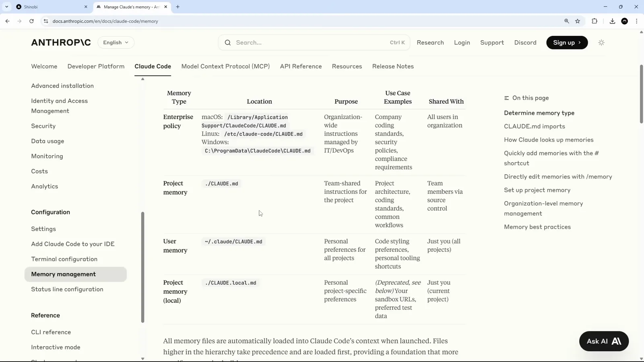Click the zoom magnifier icon in address bar
The image size is (644, 362).
567,21
